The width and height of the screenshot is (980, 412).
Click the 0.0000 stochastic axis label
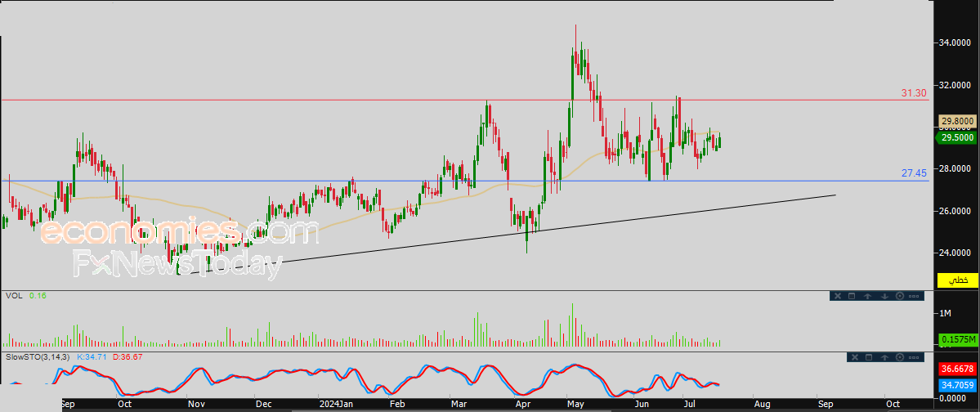pos(953,397)
